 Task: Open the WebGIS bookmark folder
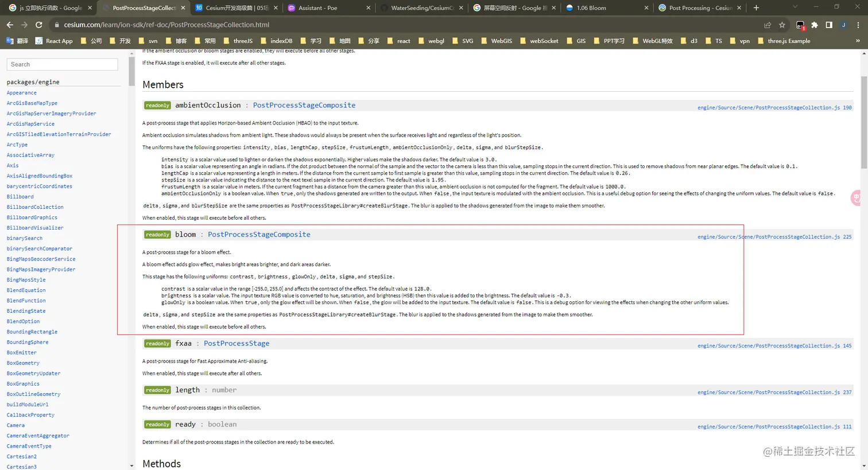pos(496,41)
